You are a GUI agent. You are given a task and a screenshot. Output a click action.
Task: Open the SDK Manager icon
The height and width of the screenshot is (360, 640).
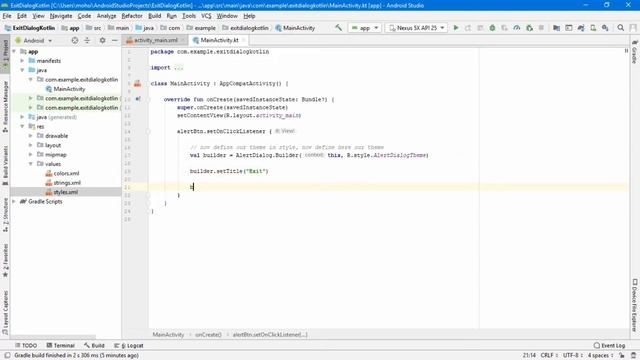[x=605, y=28]
